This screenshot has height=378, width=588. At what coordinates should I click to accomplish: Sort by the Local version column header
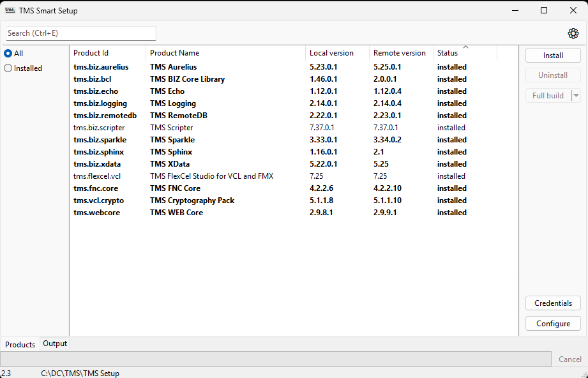331,53
